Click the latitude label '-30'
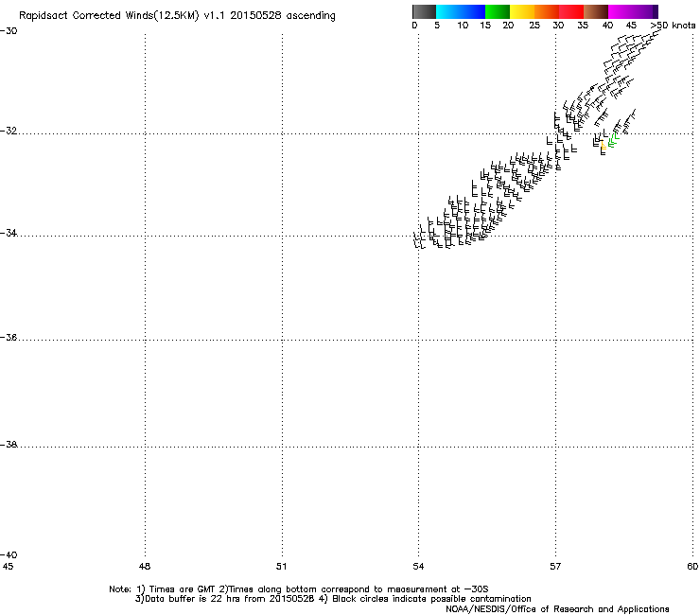700x615 pixels. [9, 31]
